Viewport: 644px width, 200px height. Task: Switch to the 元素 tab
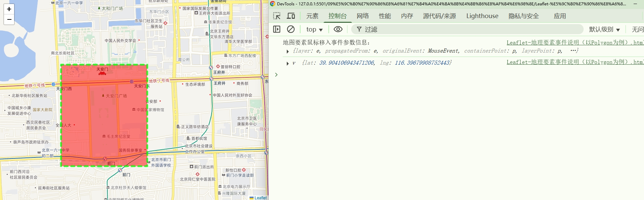pos(312,16)
